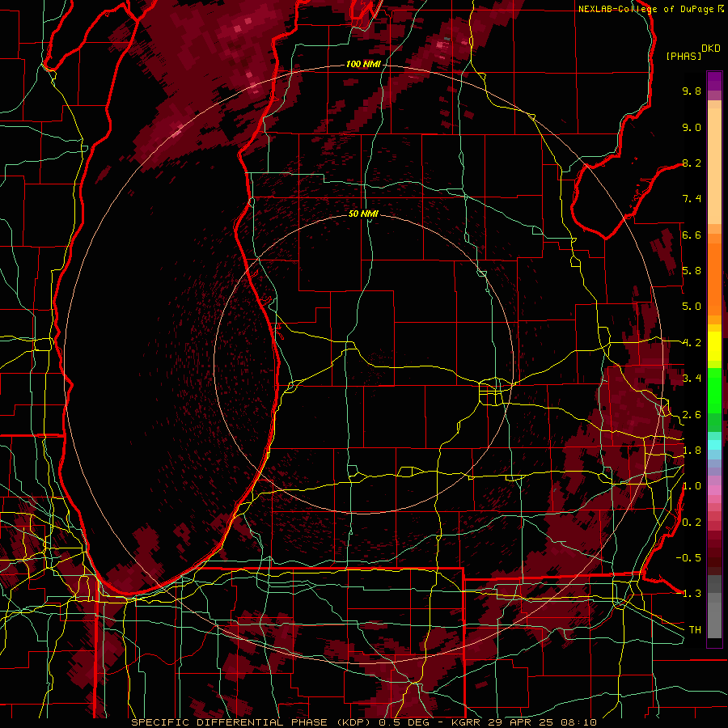
Task: Click the 5.8 scale label
Action: point(692,271)
